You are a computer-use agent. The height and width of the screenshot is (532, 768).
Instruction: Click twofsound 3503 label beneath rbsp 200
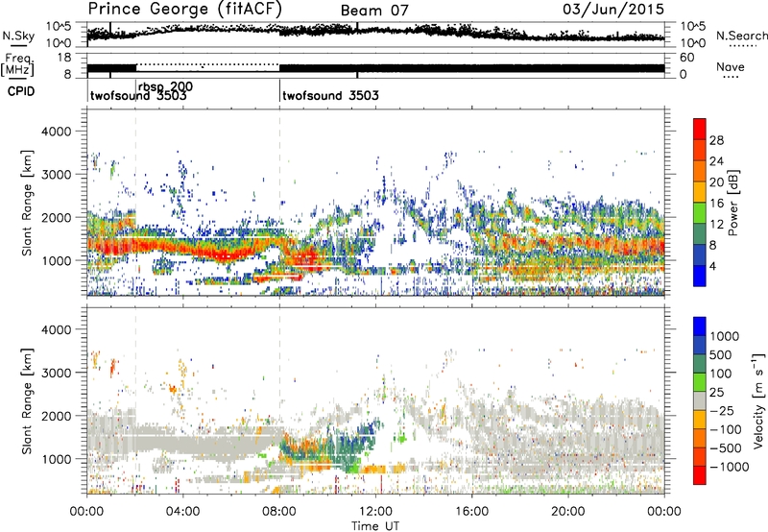138,95
